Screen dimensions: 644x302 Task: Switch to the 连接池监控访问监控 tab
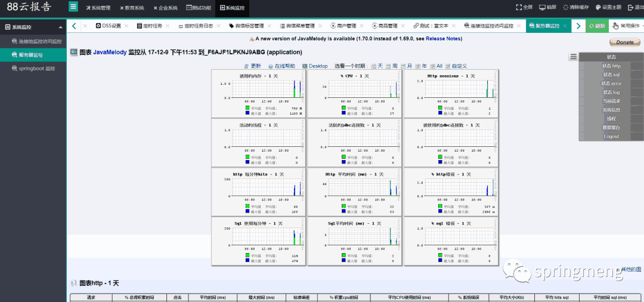489,26
